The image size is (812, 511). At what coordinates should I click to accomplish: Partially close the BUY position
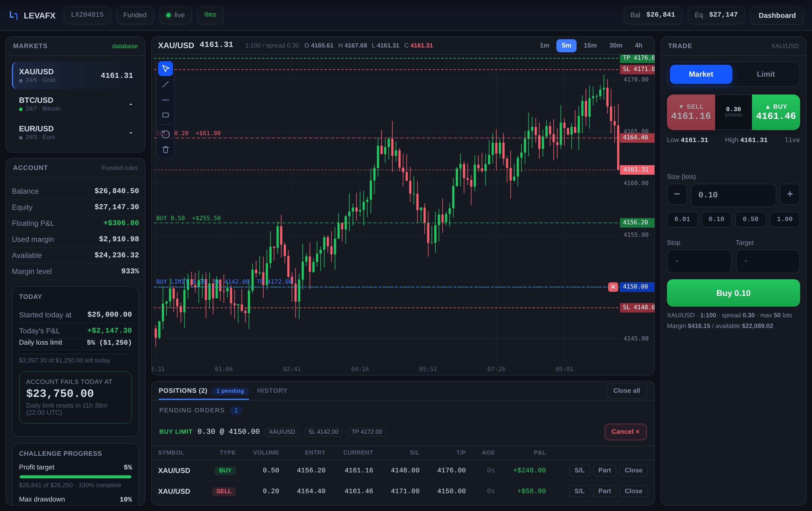[604, 471]
